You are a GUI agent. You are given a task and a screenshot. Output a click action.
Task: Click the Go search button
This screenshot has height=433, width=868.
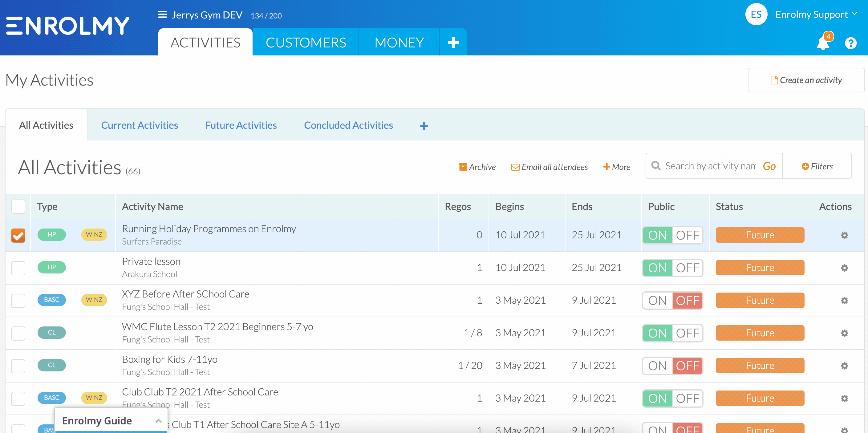click(x=769, y=166)
